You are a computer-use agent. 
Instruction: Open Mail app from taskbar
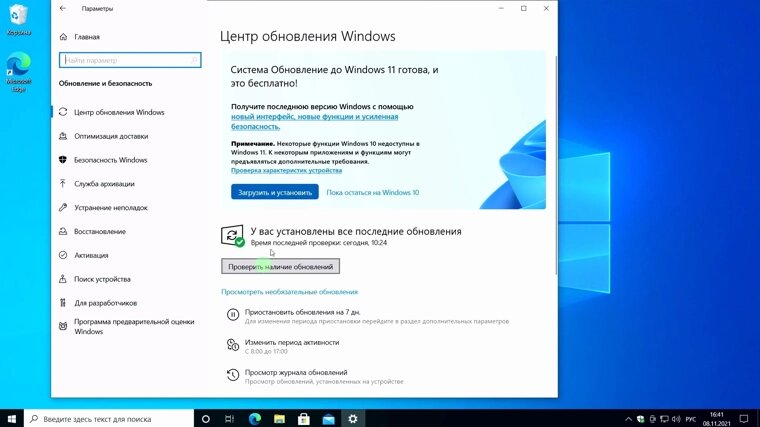[328, 419]
